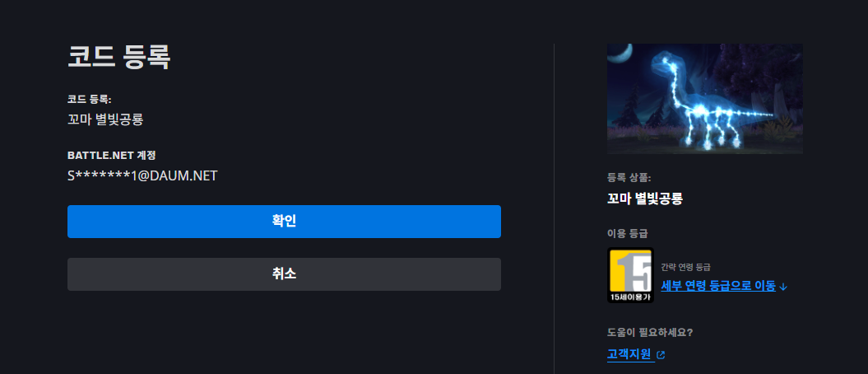Click the small 코드 등록: label

90,100
